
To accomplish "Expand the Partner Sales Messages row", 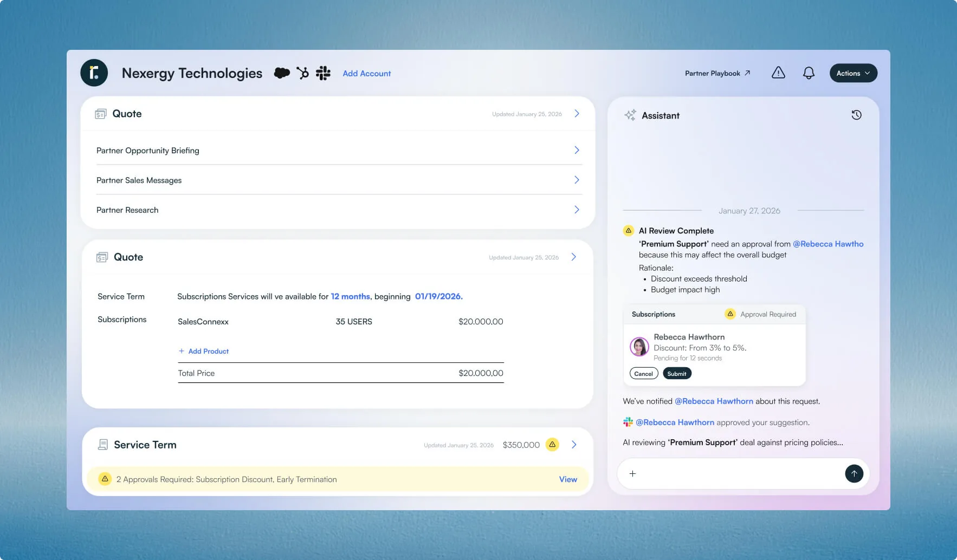I will 339,180.
